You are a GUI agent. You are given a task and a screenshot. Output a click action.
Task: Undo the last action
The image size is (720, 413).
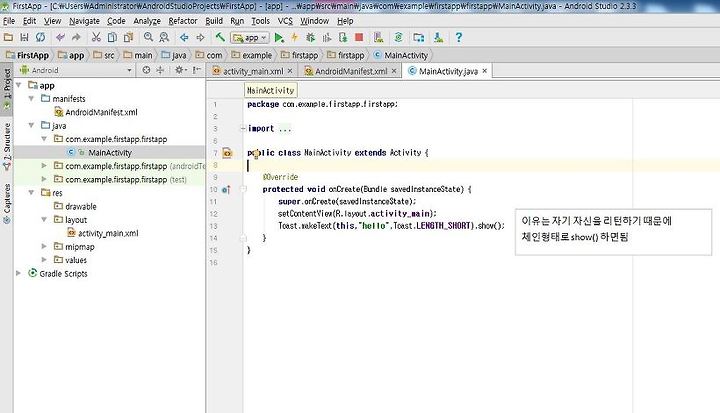(x=60, y=37)
